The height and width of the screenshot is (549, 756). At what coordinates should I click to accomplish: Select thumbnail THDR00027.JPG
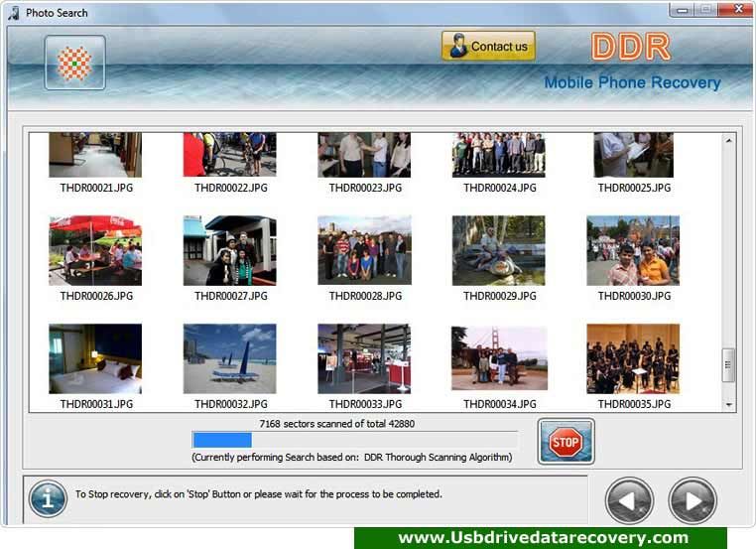tap(230, 250)
